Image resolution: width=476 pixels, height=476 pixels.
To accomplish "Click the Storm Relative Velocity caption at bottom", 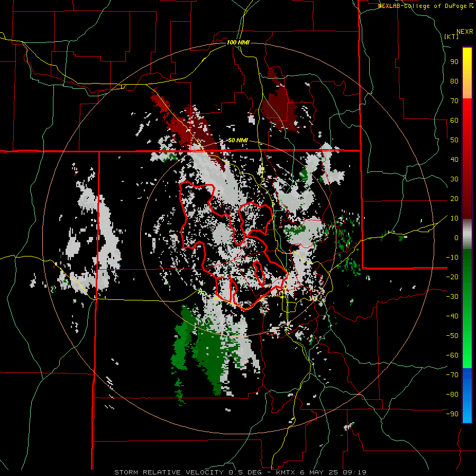I will (x=240, y=472).
